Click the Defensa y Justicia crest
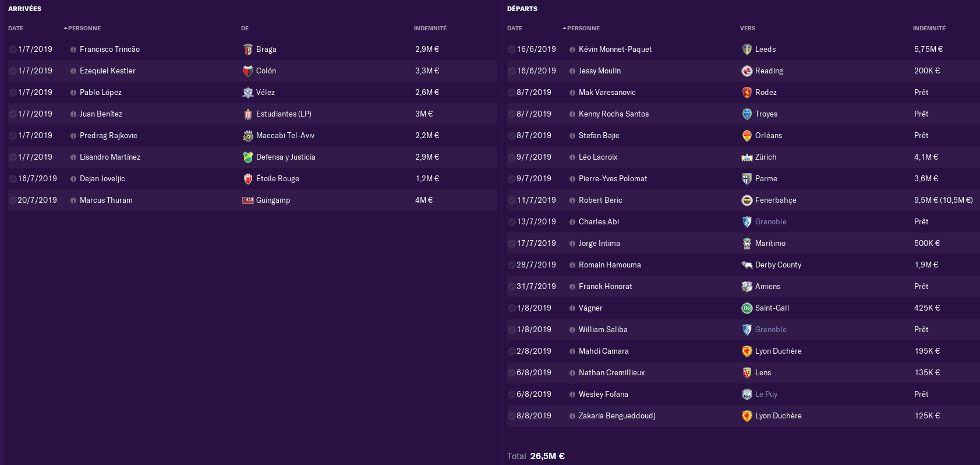980x465 pixels. pos(248,157)
